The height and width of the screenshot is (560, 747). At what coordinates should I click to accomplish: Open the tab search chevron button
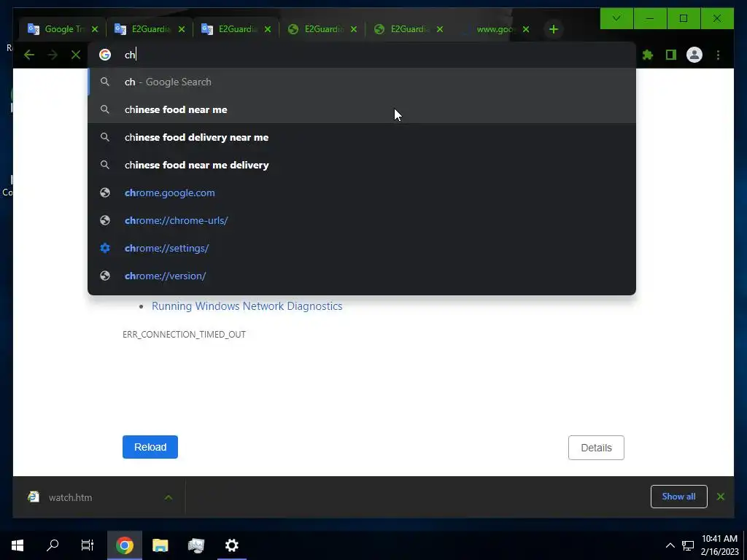click(x=616, y=18)
